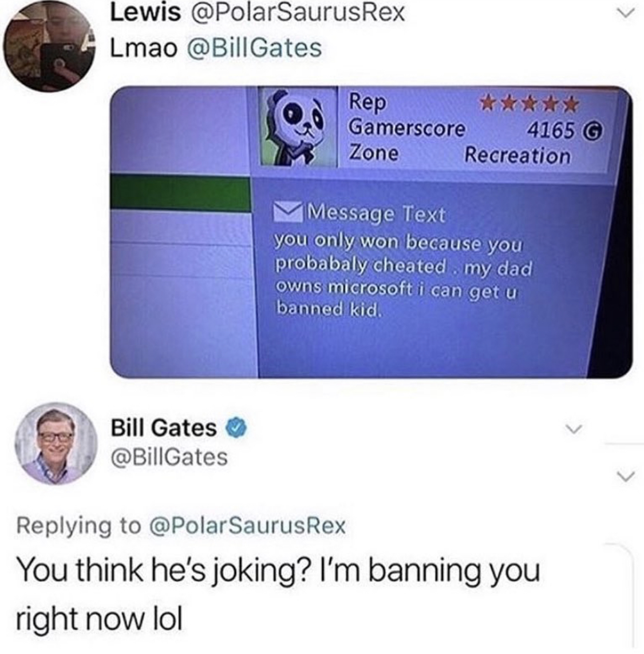Expand Lewis's tweet options chevron
The width and height of the screenshot is (644, 654).
tap(626, 13)
